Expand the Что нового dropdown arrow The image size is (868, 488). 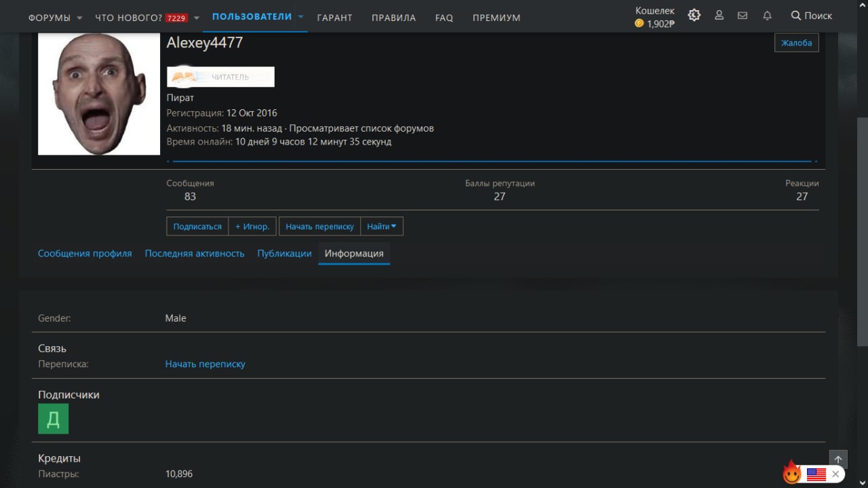[x=197, y=18]
